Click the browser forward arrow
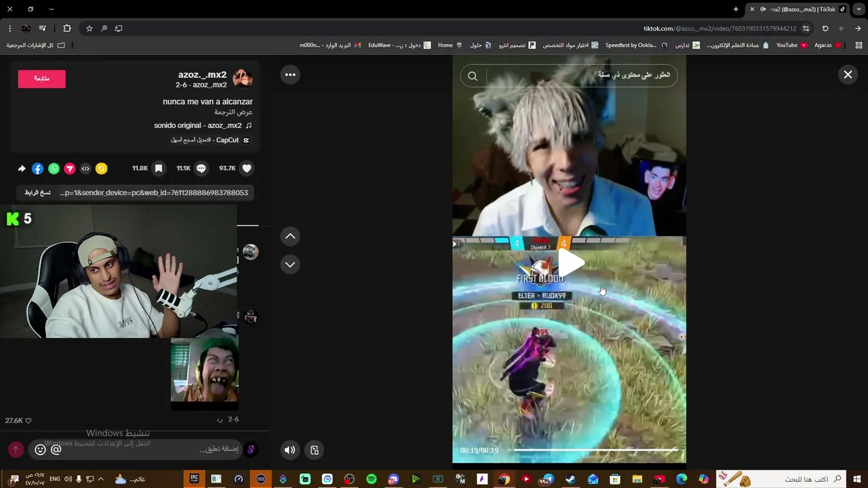Image resolution: width=868 pixels, height=488 pixels. [x=842, y=28]
